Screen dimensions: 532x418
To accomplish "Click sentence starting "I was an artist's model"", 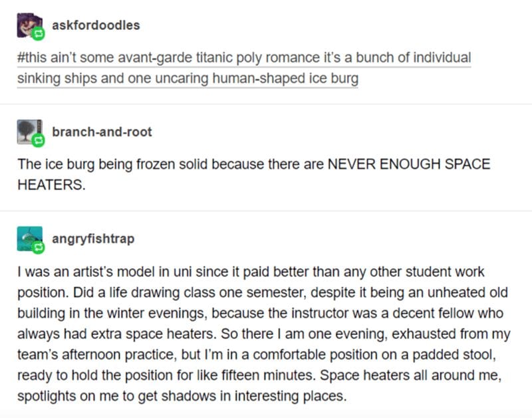I will pos(251,272).
